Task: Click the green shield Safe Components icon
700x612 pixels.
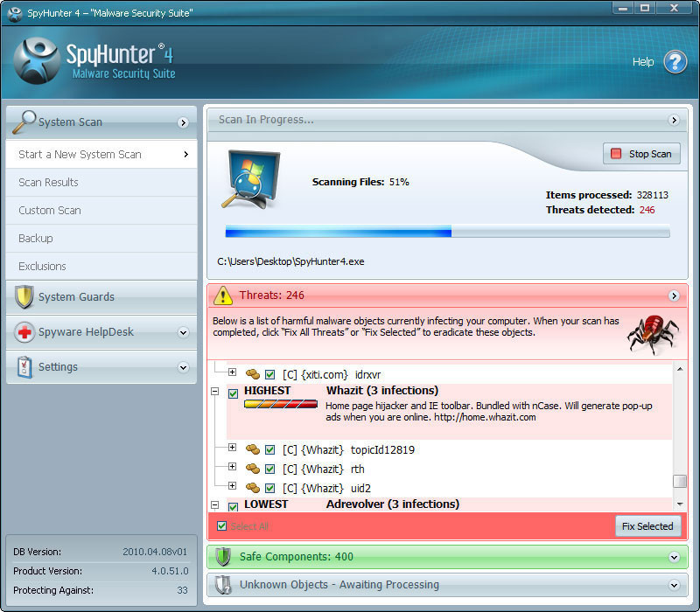Action: 223,557
